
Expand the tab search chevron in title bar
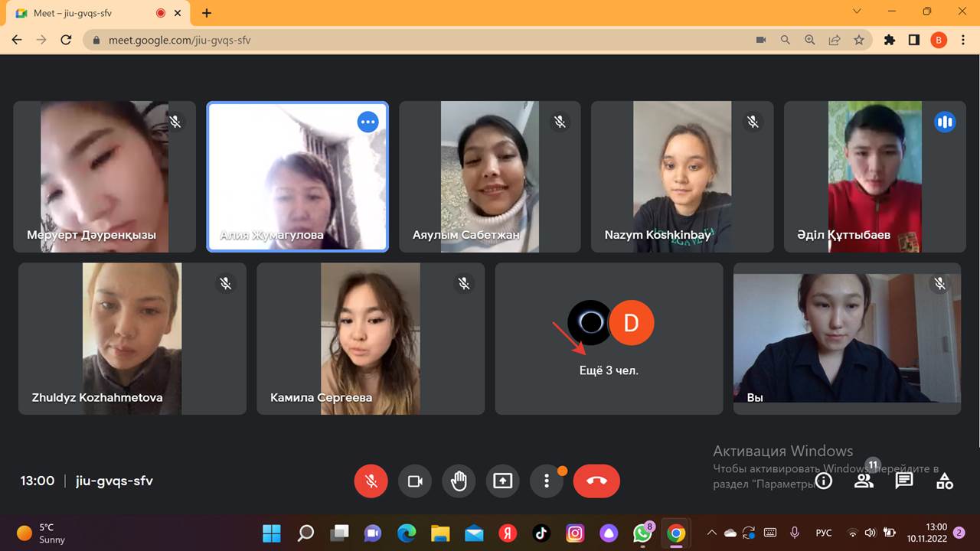click(857, 11)
